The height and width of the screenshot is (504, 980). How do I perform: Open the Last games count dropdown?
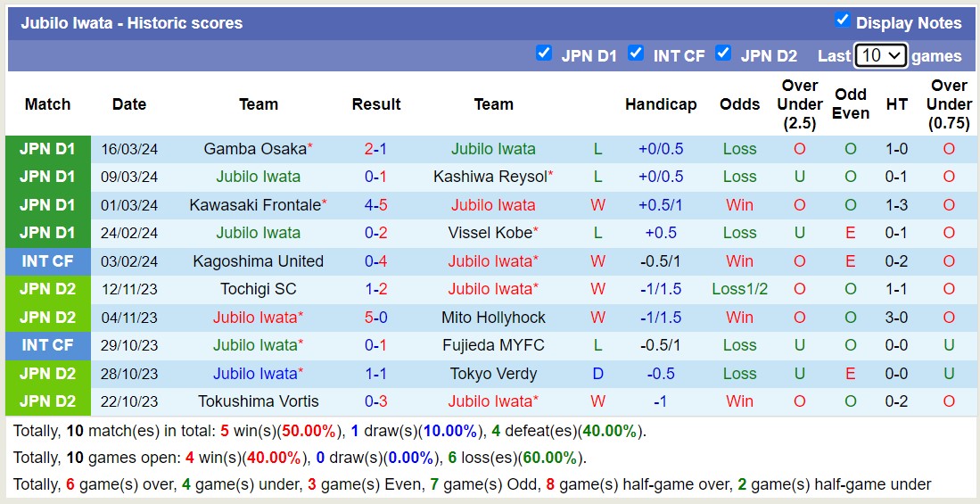(x=880, y=55)
